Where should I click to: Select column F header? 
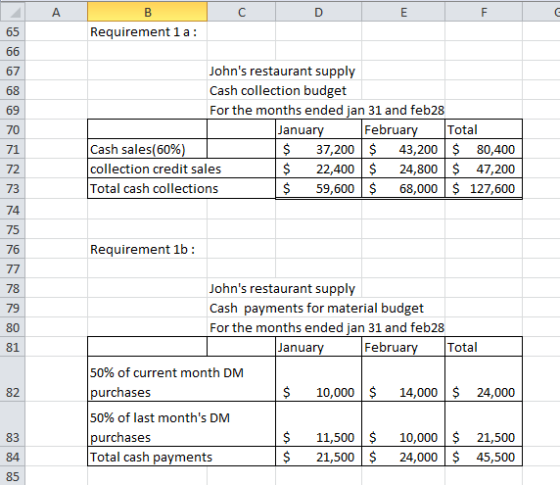pos(484,12)
